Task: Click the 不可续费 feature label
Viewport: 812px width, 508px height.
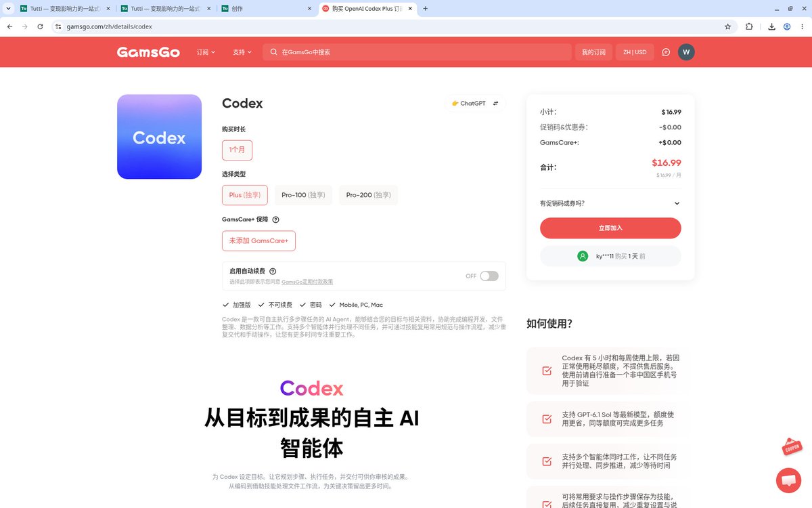Action: [279, 305]
